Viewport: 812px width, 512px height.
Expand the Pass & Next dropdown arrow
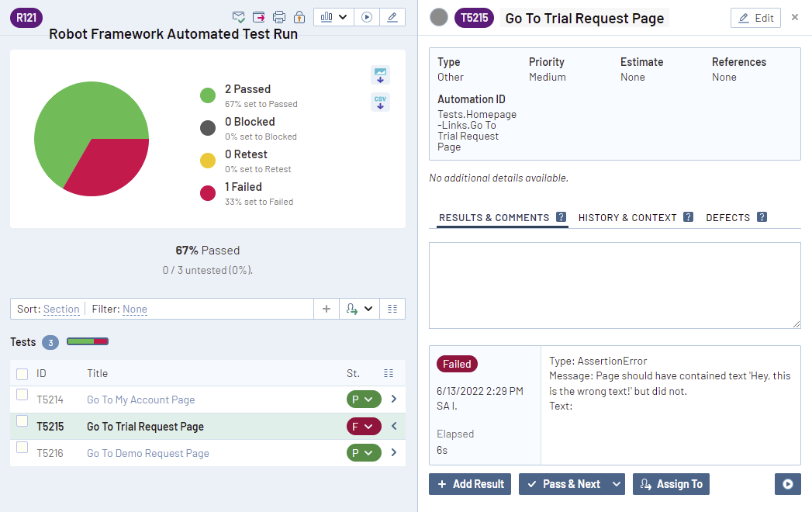point(617,484)
